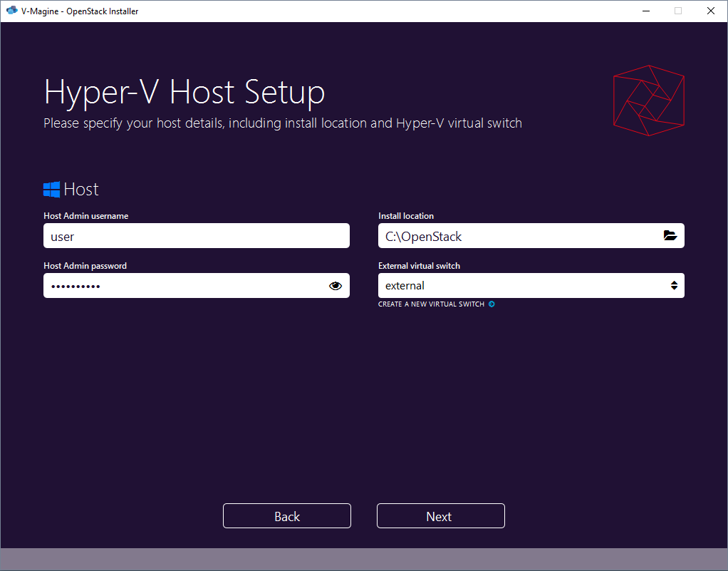Click inside the Host Admin username field
Screen dimensions: 728x571
[x=196, y=235]
